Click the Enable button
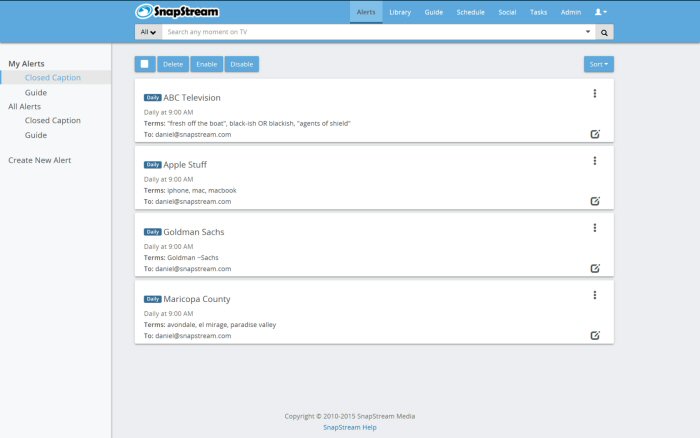 coord(207,64)
